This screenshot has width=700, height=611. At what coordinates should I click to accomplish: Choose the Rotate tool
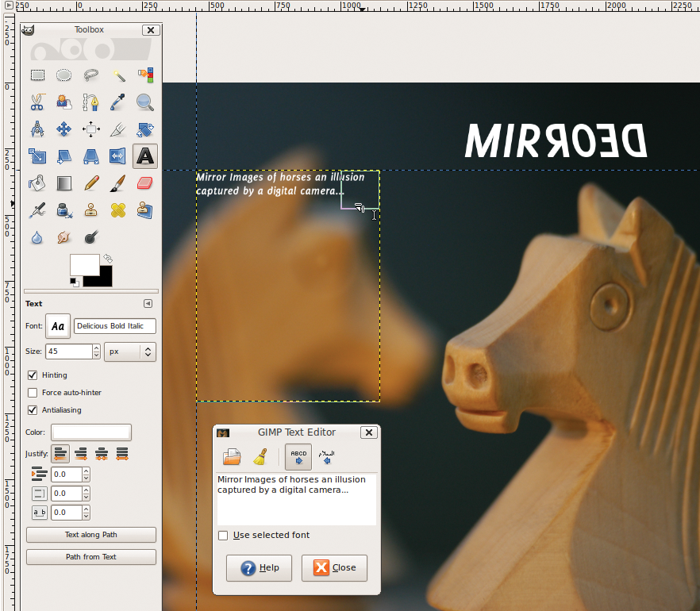[x=145, y=129]
